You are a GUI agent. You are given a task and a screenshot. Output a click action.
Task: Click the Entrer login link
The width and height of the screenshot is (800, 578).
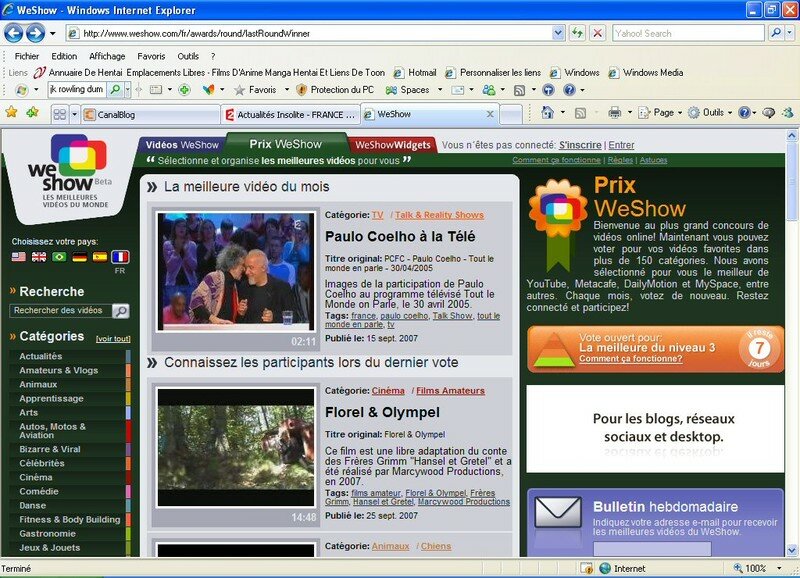click(x=621, y=145)
